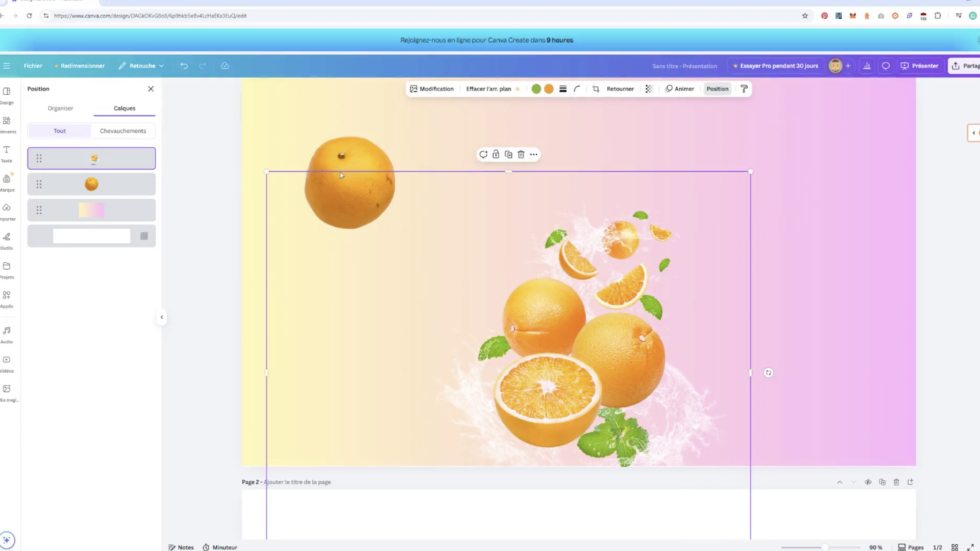Screen dimensions: 980x551
Task: Select the single orange layer
Action: (x=91, y=184)
